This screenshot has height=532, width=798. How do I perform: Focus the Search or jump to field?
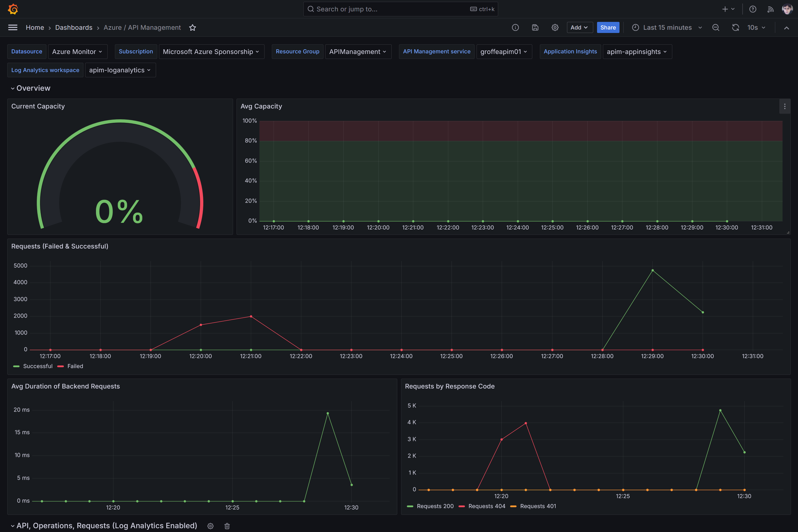click(400, 9)
